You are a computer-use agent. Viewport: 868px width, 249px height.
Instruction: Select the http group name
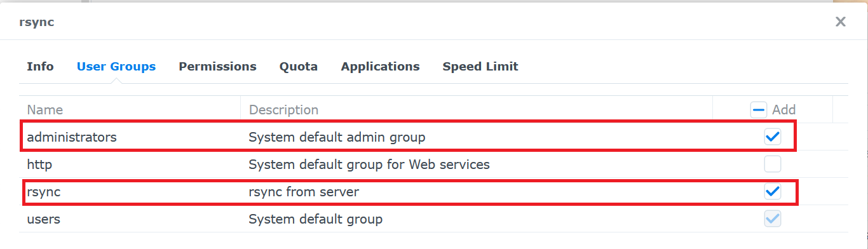pyautogui.click(x=39, y=165)
